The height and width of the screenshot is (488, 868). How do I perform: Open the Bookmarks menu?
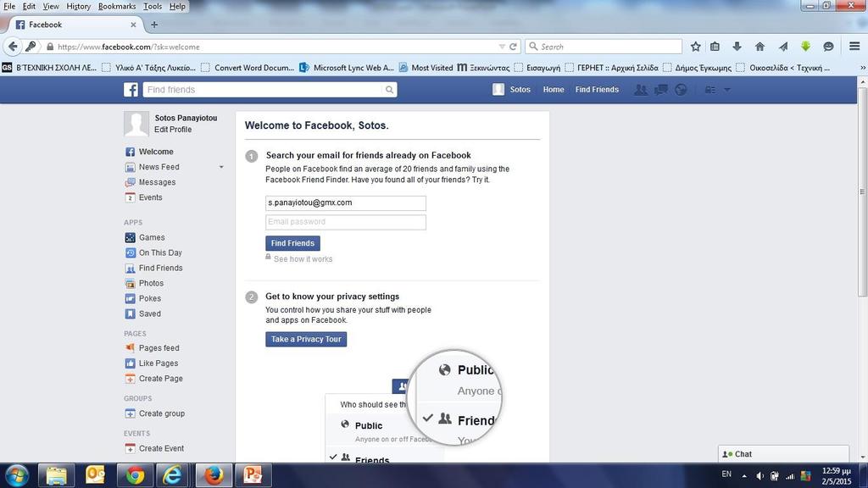tap(117, 6)
